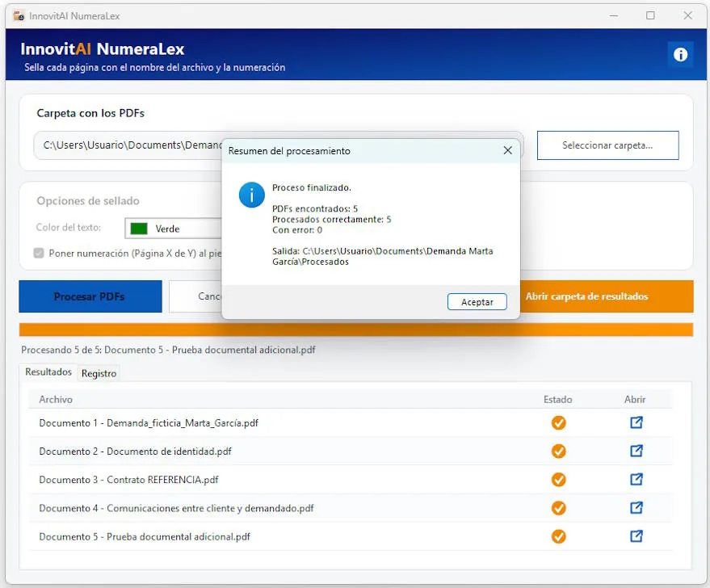Click the Estado column header

tap(558, 399)
